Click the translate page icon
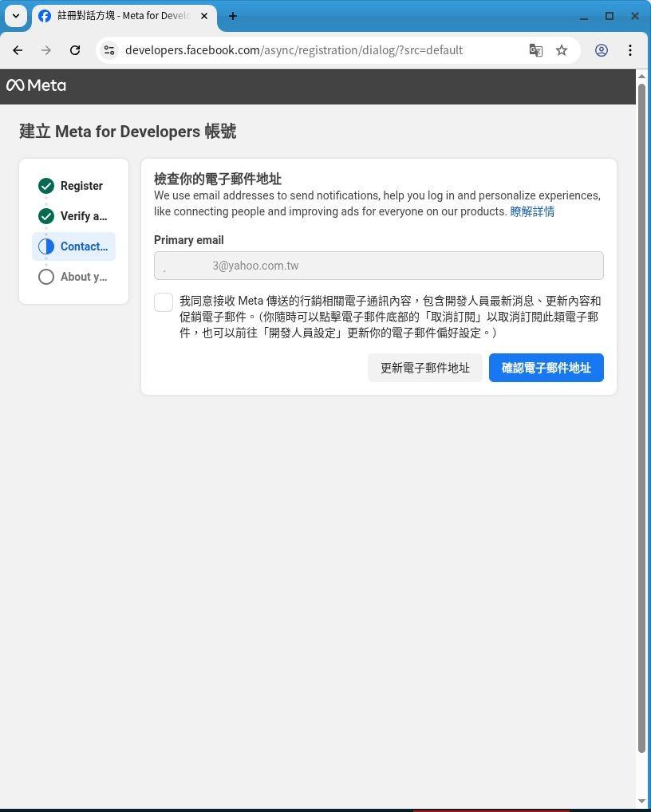The width and height of the screenshot is (651, 812). (535, 50)
